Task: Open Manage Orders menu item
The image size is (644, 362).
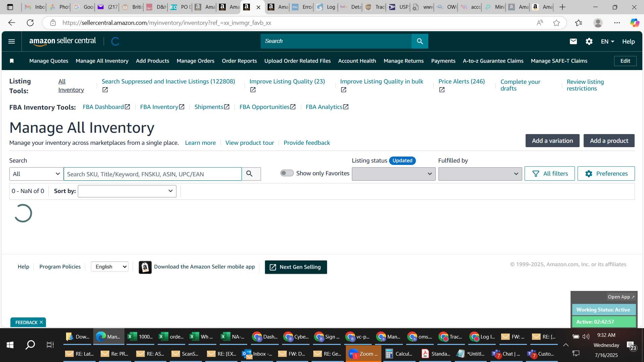Action: tap(195, 61)
